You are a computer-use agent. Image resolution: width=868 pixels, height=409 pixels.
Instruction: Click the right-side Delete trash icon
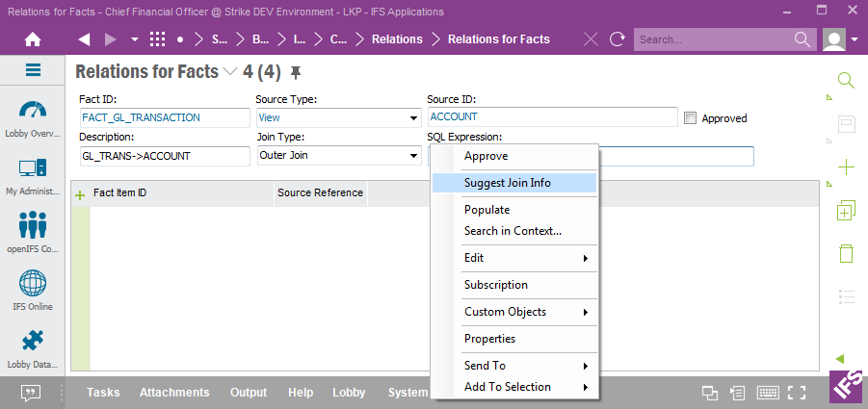pyautogui.click(x=847, y=254)
